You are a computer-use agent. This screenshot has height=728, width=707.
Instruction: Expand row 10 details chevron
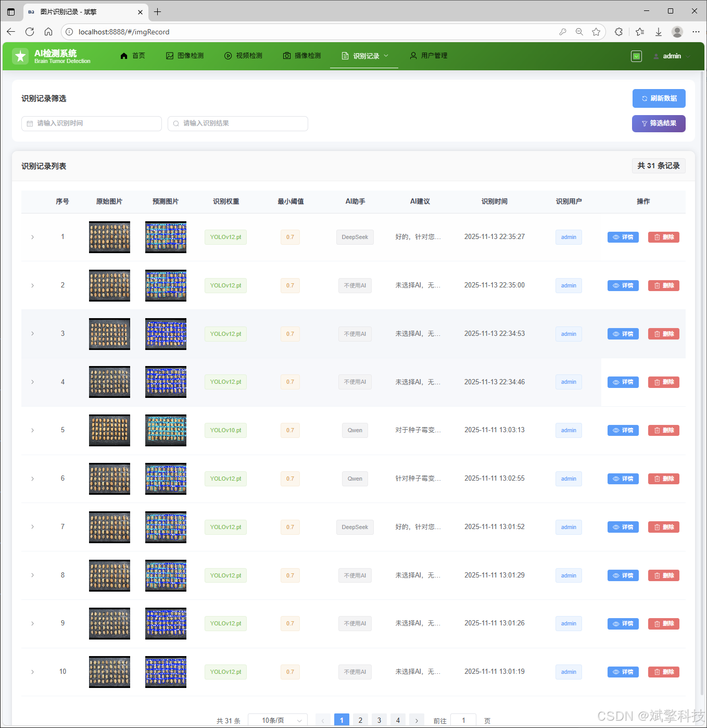click(x=32, y=672)
